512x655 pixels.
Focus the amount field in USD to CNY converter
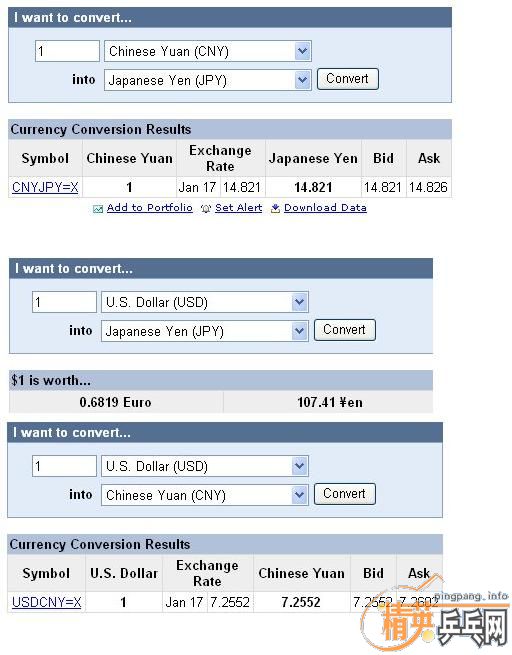(64, 466)
